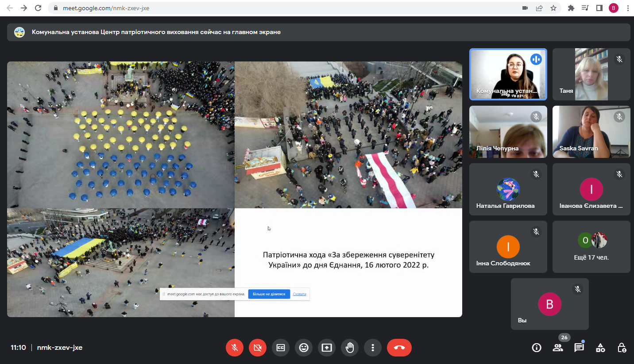Screen dimensions: 634x364
Task: Open the three-dot more options menu
Action: click(x=373, y=348)
